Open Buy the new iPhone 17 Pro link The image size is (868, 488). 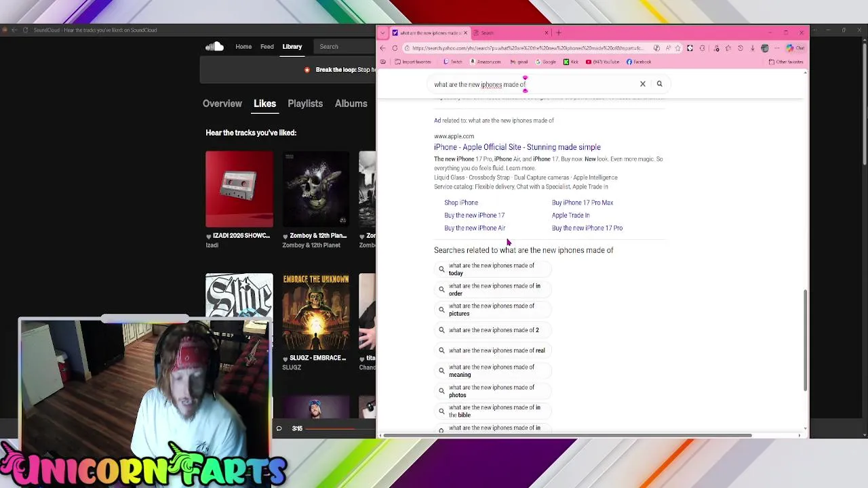pyautogui.click(x=587, y=228)
